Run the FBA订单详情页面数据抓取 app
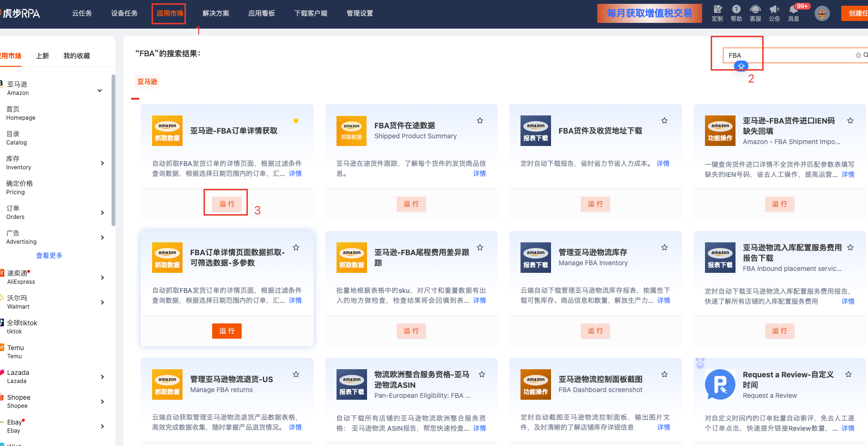This screenshot has width=868, height=446. coord(227,331)
